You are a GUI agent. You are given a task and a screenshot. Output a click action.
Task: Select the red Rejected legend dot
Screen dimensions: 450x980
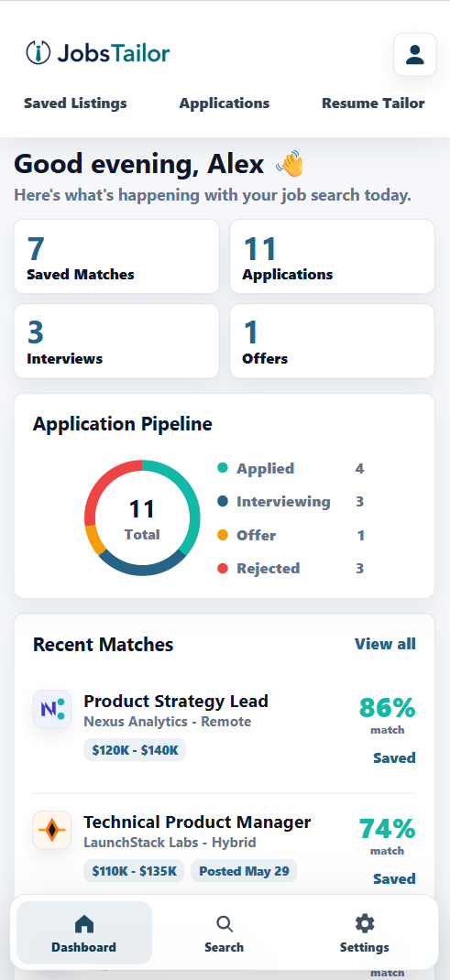click(x=223, y=568)
